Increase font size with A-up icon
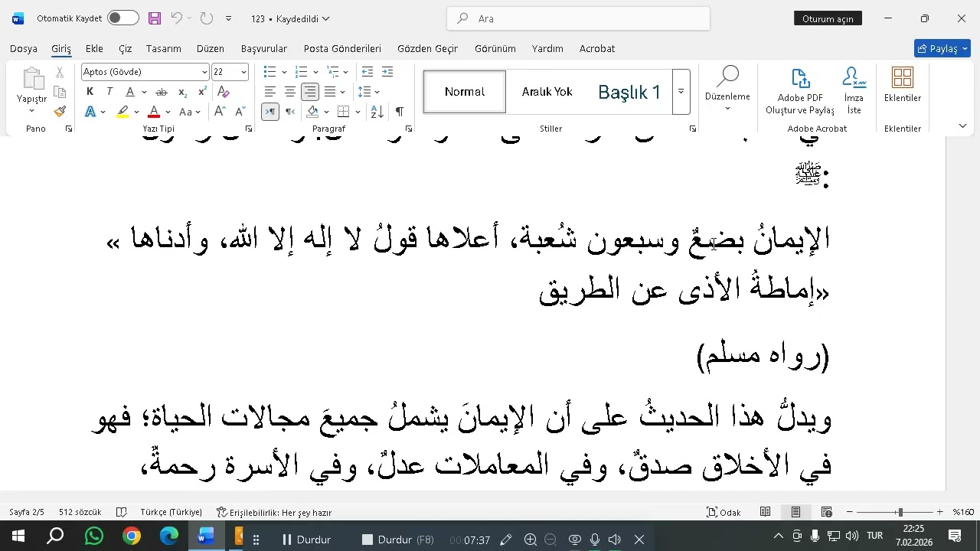This screenshot has height=551, width=980. [x=220, y=112]
